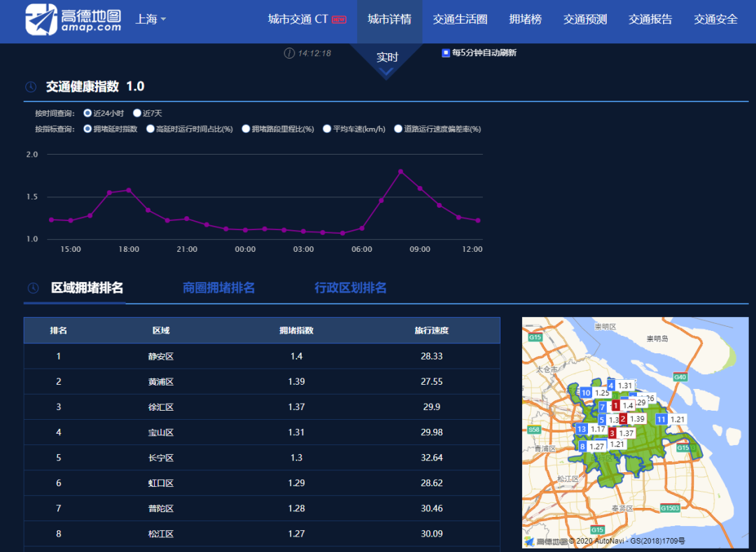Select the 近24小时 radio button
This screenshot has height=552, width=756.
coord(87,113)
